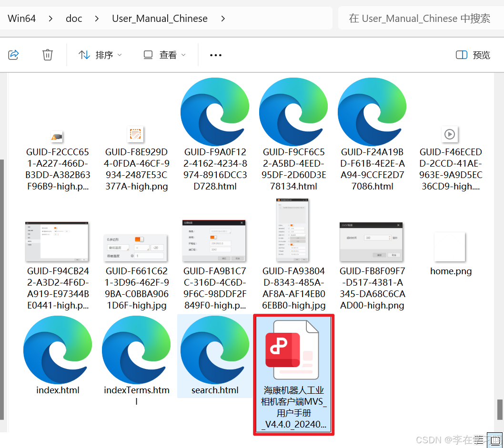The width and height of the screenshot is (504, 448).
Task: Select GUID-F94CB242 screenshot thumbnail
Action: [x=57, y=241]
